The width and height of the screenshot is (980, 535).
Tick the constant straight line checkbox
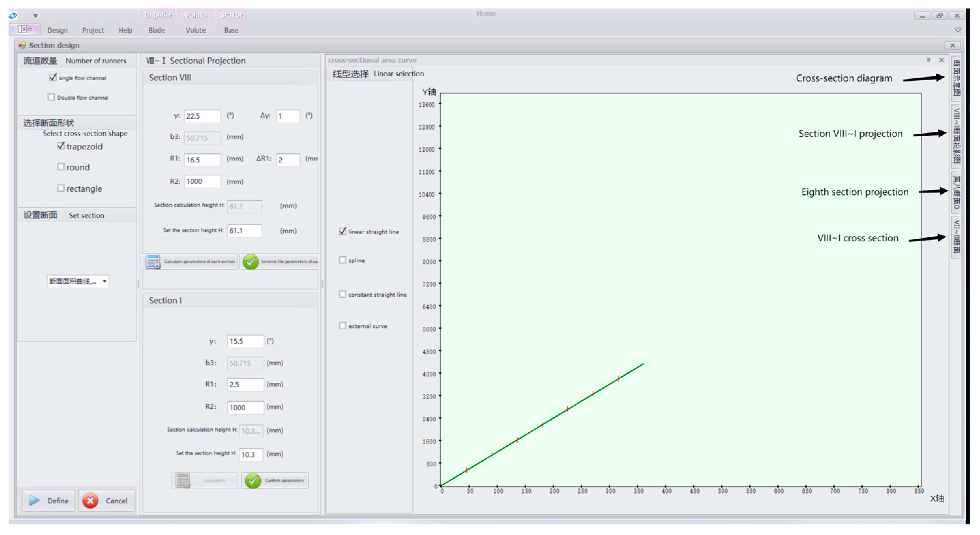pyautogui.click(x=343, y=294)
